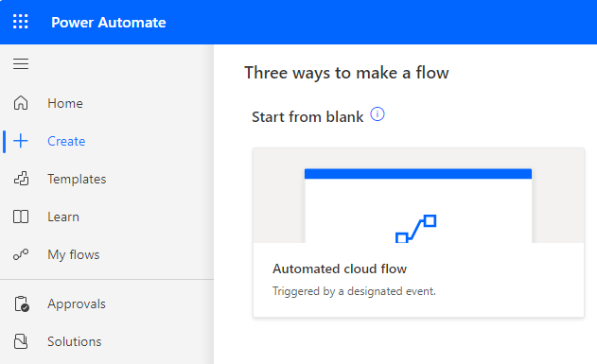Open Approvals in the sidebar
Viewport: 597px width, 364px height.
click(x=77, y=304)
